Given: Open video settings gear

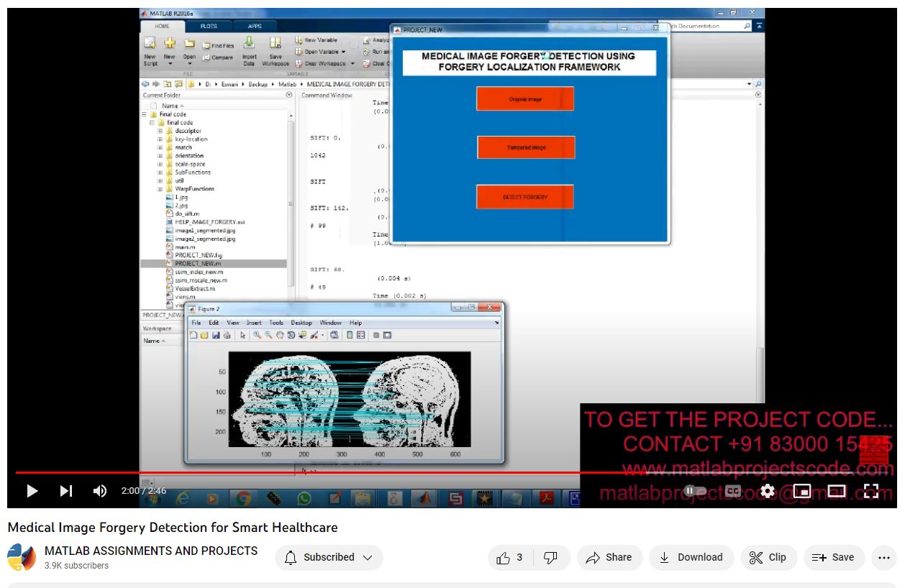Looking at the screenshot, I should [x=768, y=491].
